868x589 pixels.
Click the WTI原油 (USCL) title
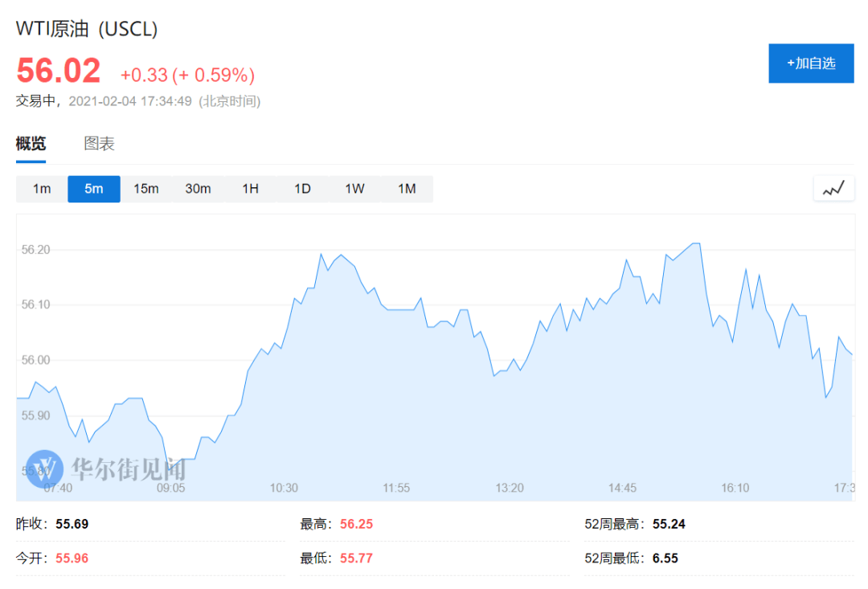pos(87,29)
